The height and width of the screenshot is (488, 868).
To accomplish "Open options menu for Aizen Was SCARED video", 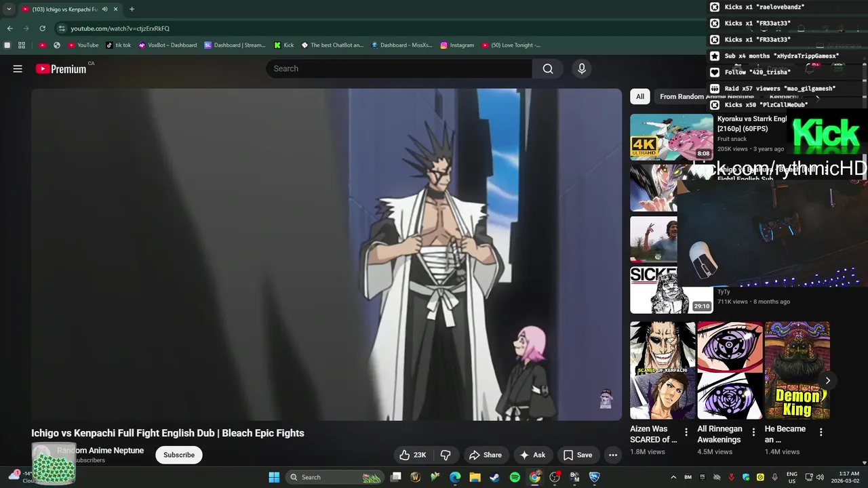I will (686, 432).
